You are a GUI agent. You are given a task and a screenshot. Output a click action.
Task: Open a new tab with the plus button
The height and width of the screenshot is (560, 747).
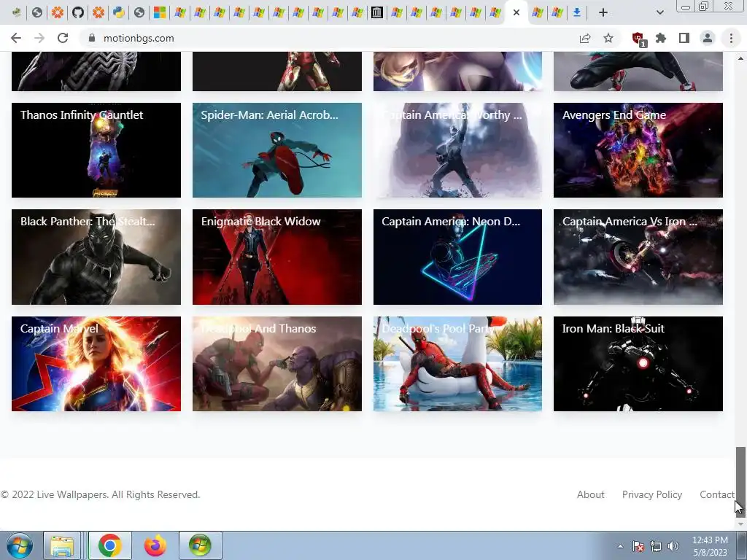(603, 13)
